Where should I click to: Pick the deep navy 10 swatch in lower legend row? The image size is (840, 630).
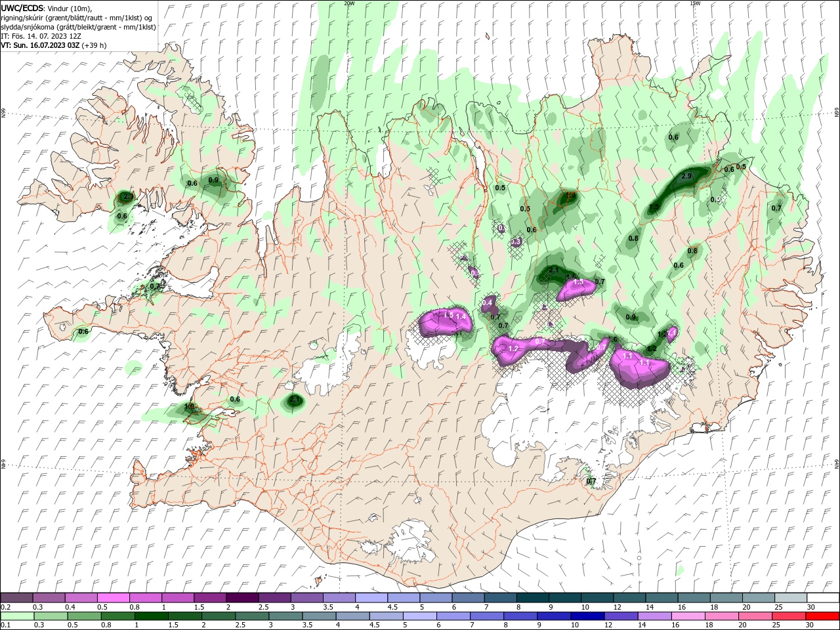click(587, 616)
